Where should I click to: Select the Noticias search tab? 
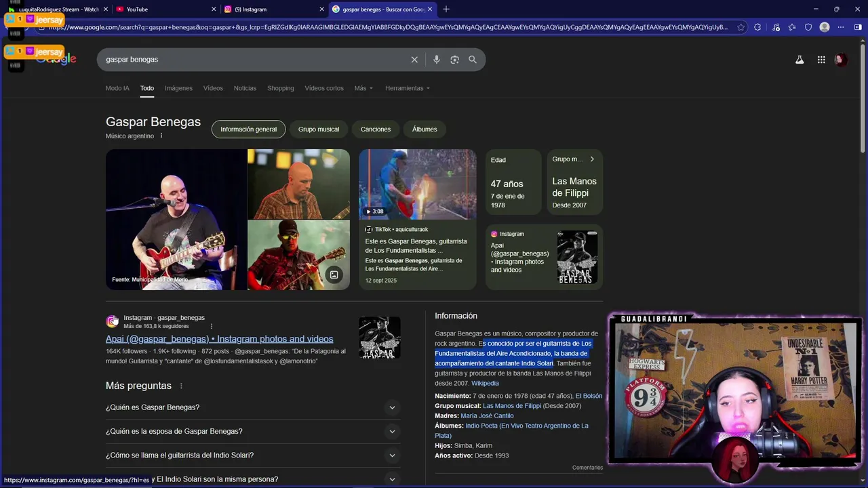click(245, 88)
